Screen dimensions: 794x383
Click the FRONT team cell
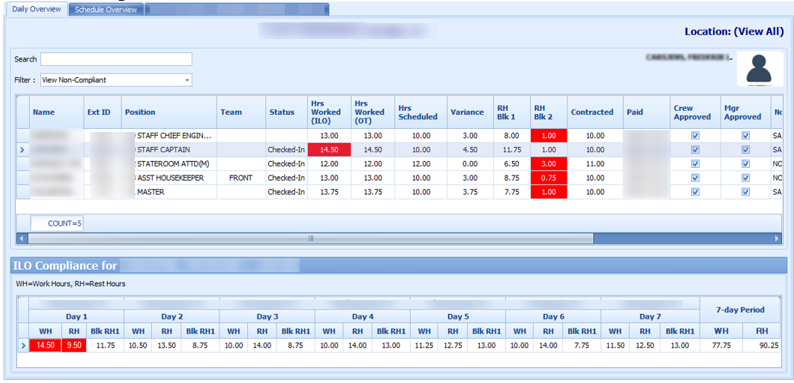[x=241, y=178]
